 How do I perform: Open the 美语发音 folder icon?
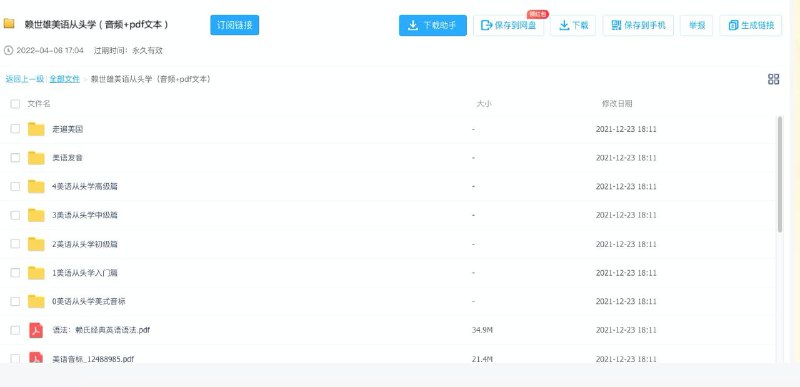(36, 158)
